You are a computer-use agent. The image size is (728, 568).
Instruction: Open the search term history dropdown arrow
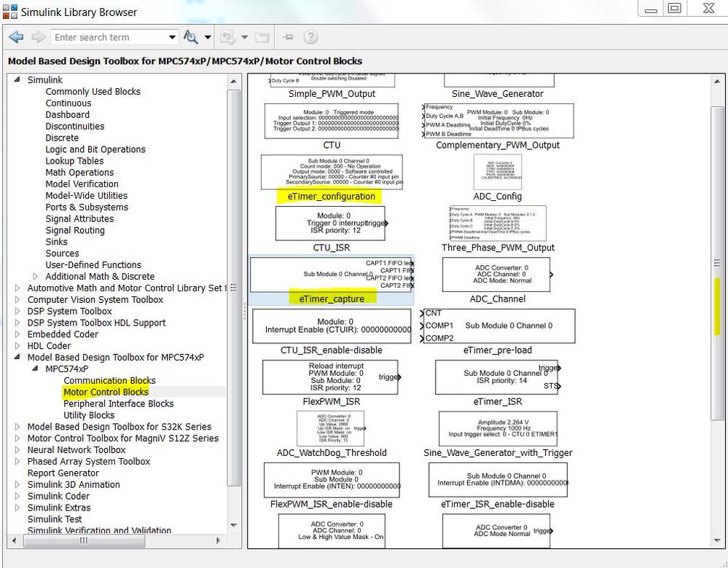pyautogui.click(x=172, y=37)
